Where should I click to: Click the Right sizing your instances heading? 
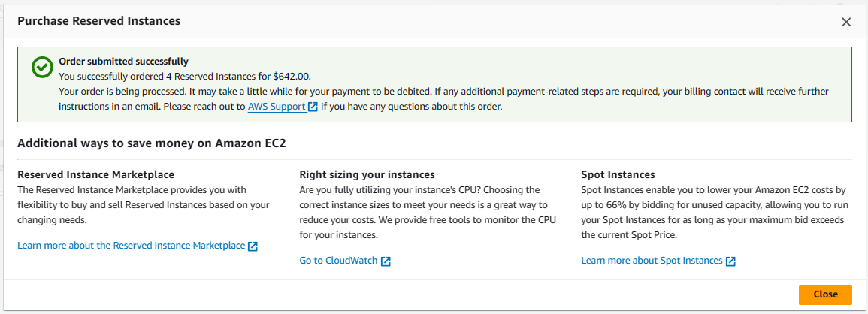click(367, 174)
